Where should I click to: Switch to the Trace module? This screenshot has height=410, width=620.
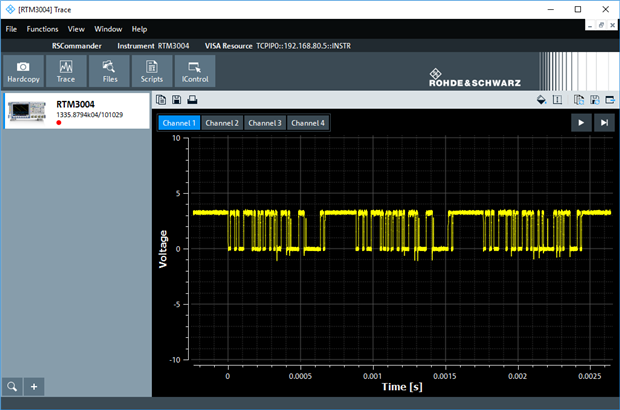[66, 71]
